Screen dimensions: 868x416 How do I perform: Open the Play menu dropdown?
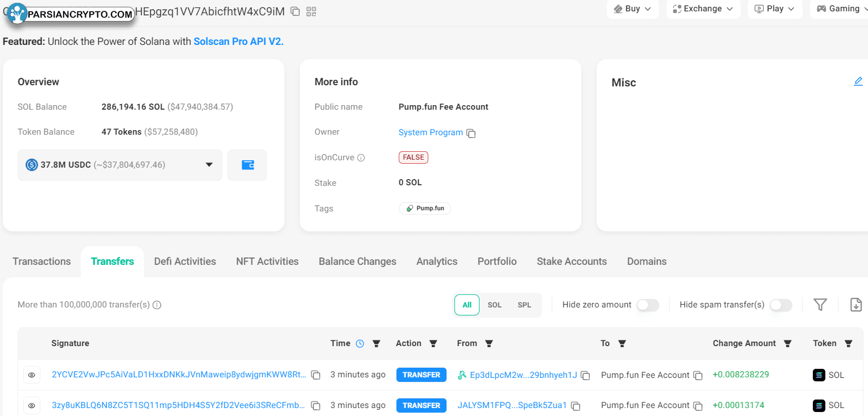(775, 9)
